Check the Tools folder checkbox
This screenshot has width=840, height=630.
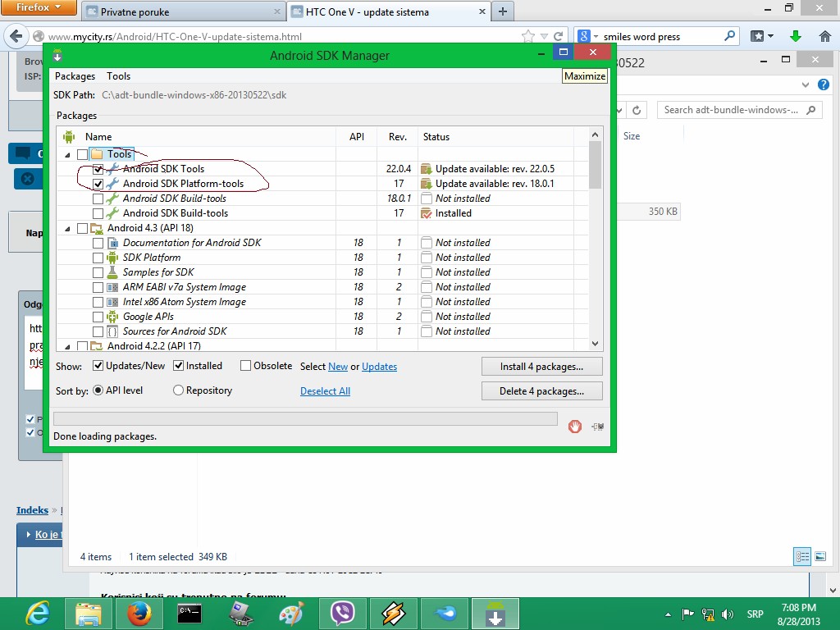click(x=82, y=154)
